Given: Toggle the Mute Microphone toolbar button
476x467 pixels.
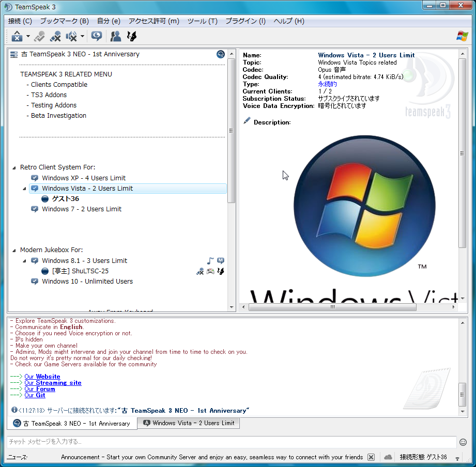Looking at the screenshot, I should (x=55, y=36).
